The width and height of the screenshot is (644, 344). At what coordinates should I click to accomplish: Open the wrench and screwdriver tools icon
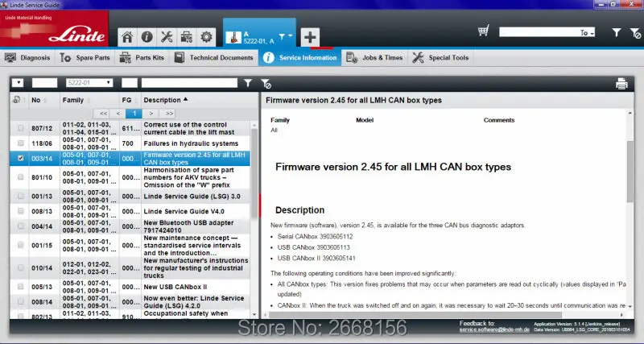click(167, 37)
